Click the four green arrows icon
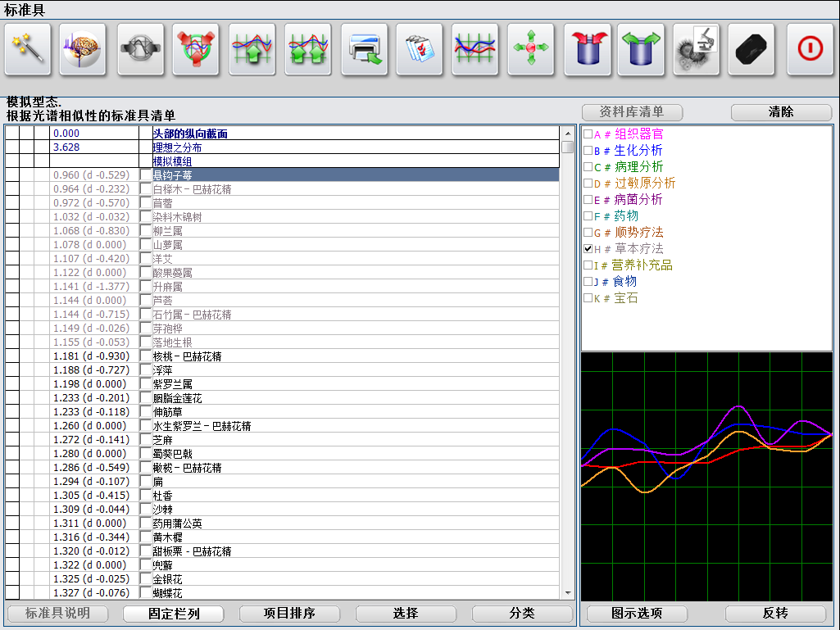840x630 pixels. pyautogui.click(x=531, y=49)
